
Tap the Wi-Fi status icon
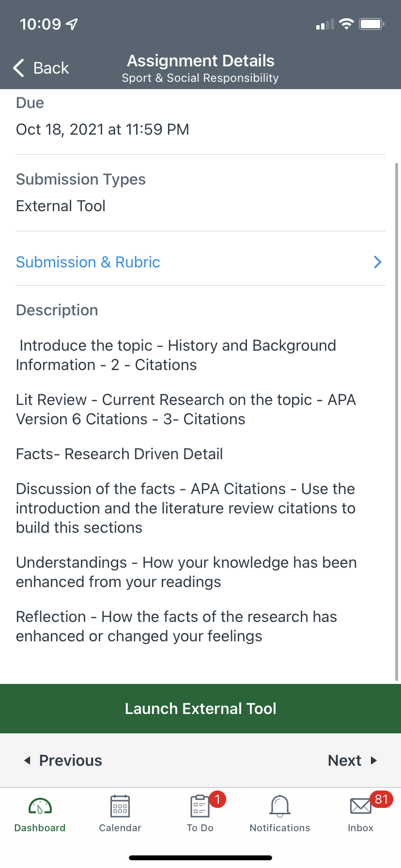tap(346, 24)
